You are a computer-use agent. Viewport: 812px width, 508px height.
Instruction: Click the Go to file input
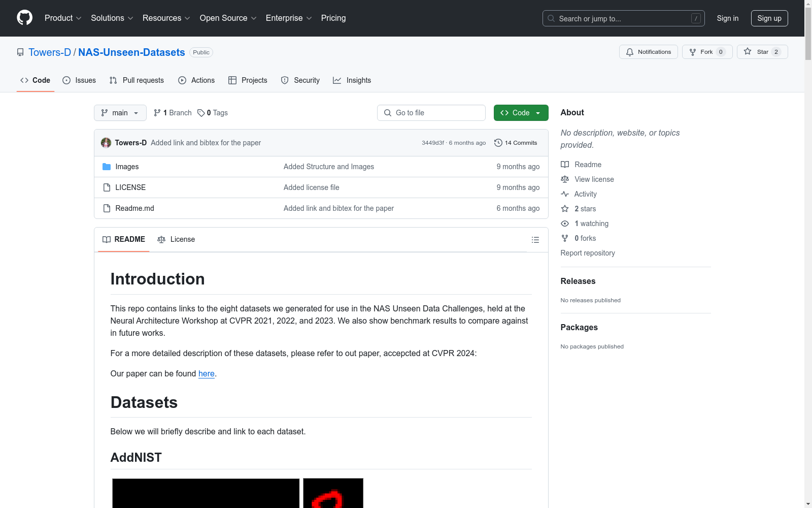point(431,113)
